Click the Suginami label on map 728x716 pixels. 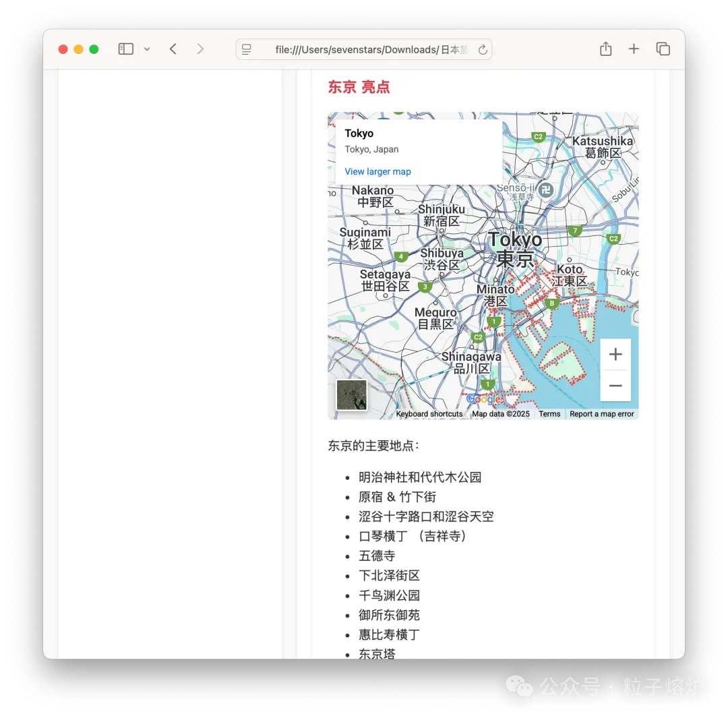[365, 238]
